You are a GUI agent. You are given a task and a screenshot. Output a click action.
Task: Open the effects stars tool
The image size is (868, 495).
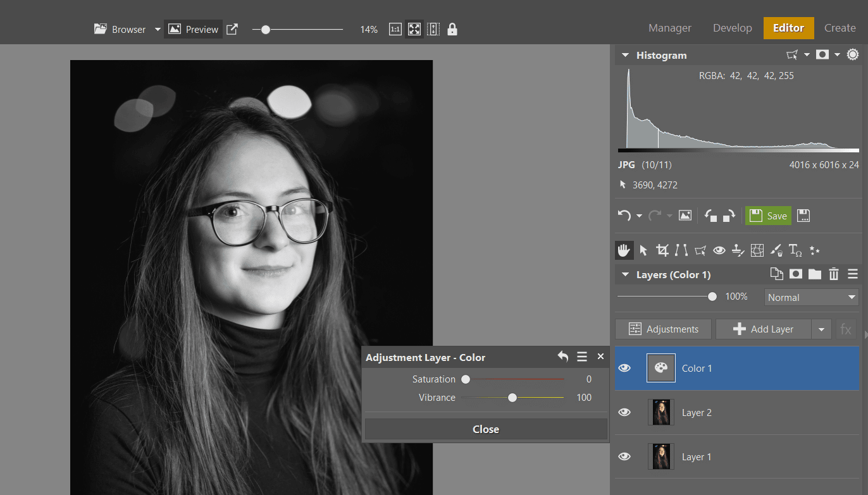[815, 250]
